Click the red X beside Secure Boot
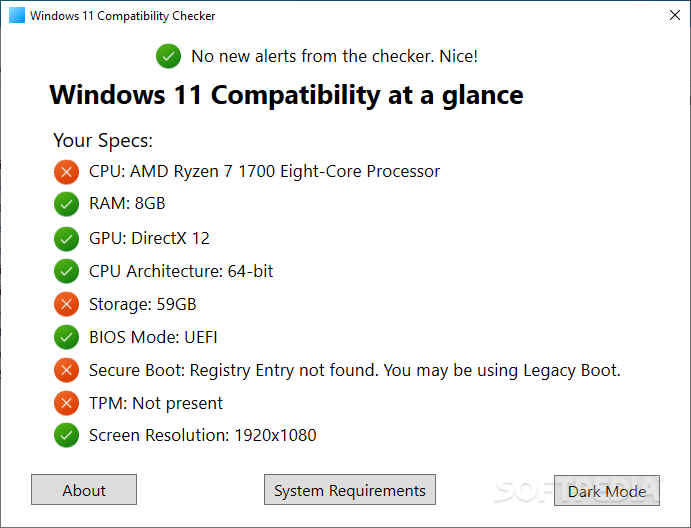691x528 pixels. tap(66, 371)
